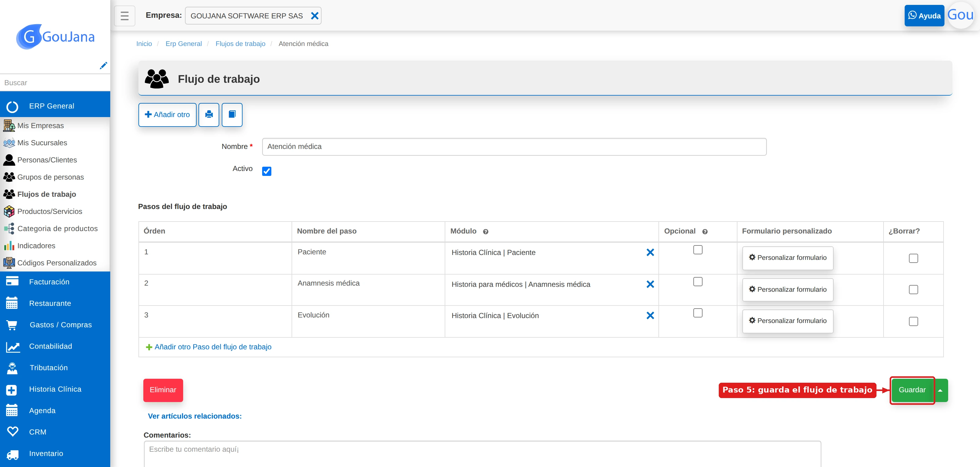Check Borrar for Evolución row
The height and width of the screenshot is (467, 980).
(913, 322)
